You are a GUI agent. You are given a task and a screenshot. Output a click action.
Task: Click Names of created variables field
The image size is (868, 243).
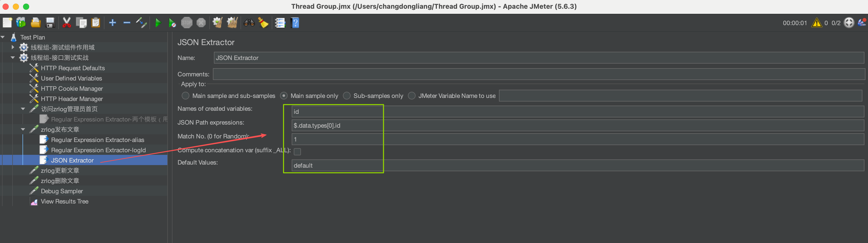(x=578, y=112)
